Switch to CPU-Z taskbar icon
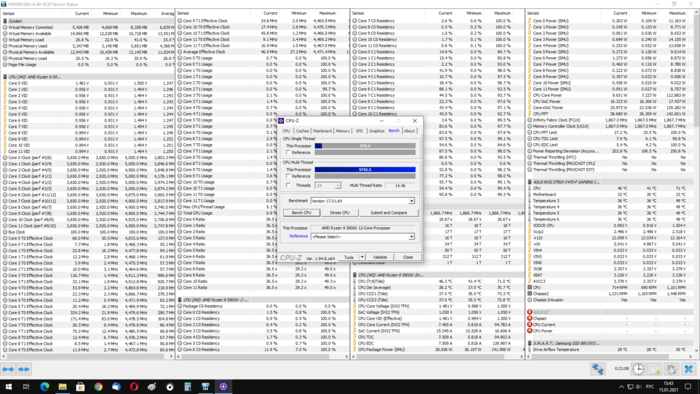700x394 pixels. (223, 386)
